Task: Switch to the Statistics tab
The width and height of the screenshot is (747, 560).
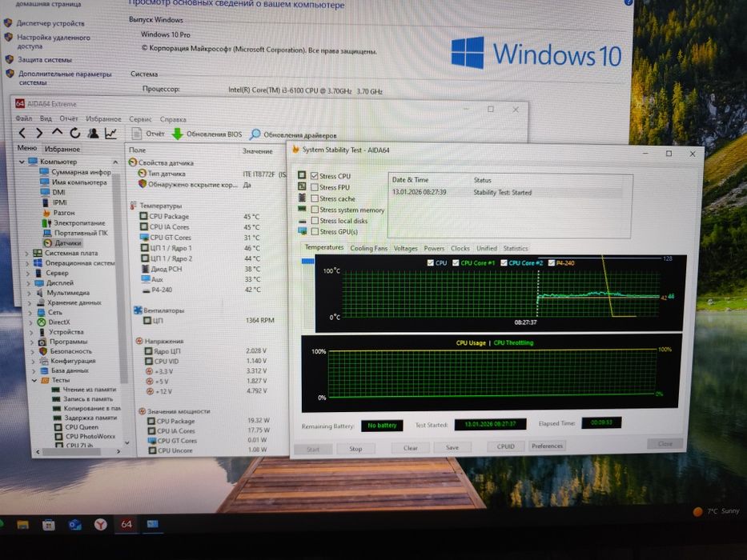Action: tap(516, 248)
